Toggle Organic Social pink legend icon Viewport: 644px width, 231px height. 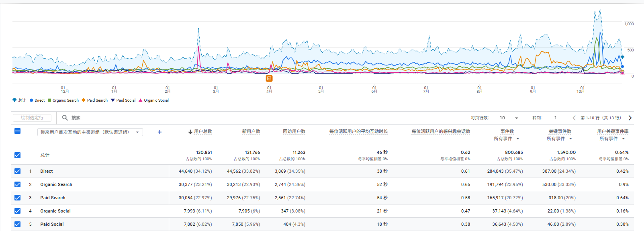click(x=140, y=100)
